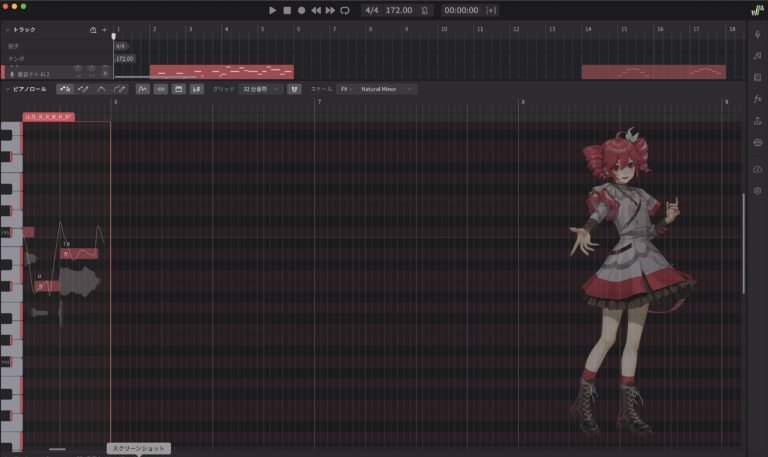Select the note pencil tool
768x457 pixels.
(x=83, y=89)
